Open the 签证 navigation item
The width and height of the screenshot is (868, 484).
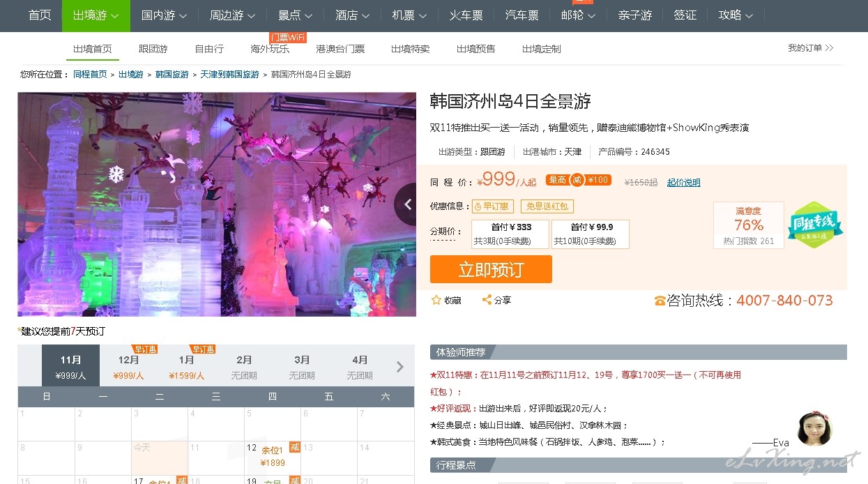point(685,15)
